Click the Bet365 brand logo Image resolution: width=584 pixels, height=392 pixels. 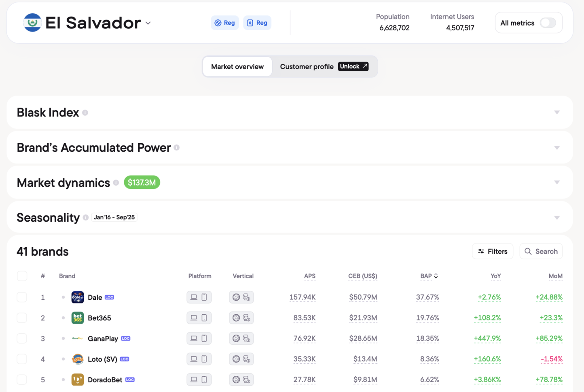coord(77,318)
